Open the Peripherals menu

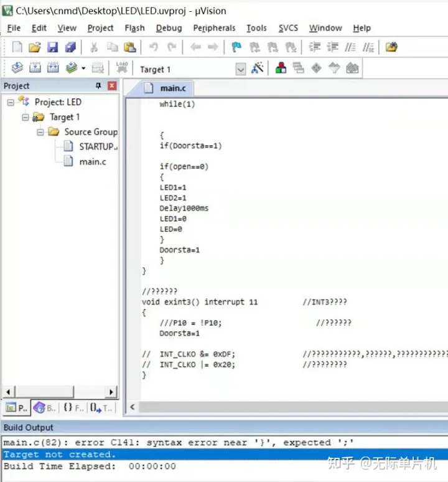pos(214,28)
